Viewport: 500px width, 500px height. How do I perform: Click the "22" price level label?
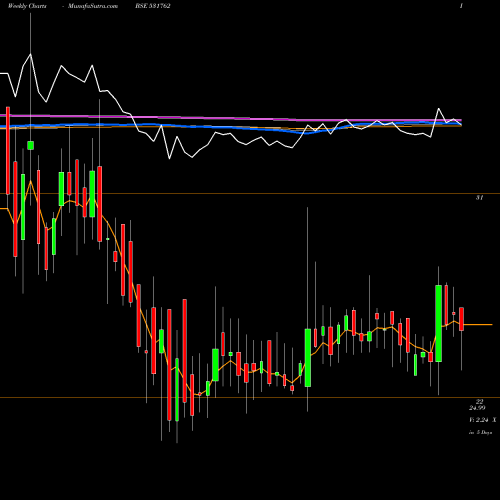click(x=479, y=402)
